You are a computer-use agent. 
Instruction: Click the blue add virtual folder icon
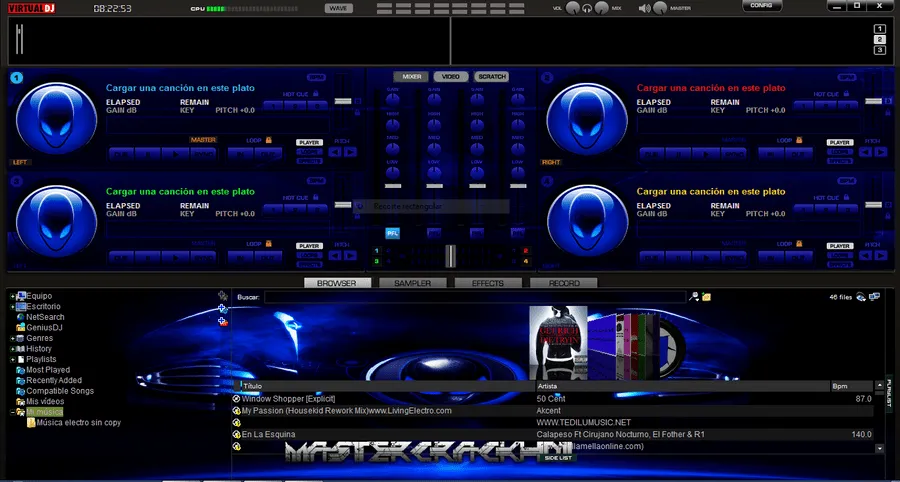click(223, 309)
